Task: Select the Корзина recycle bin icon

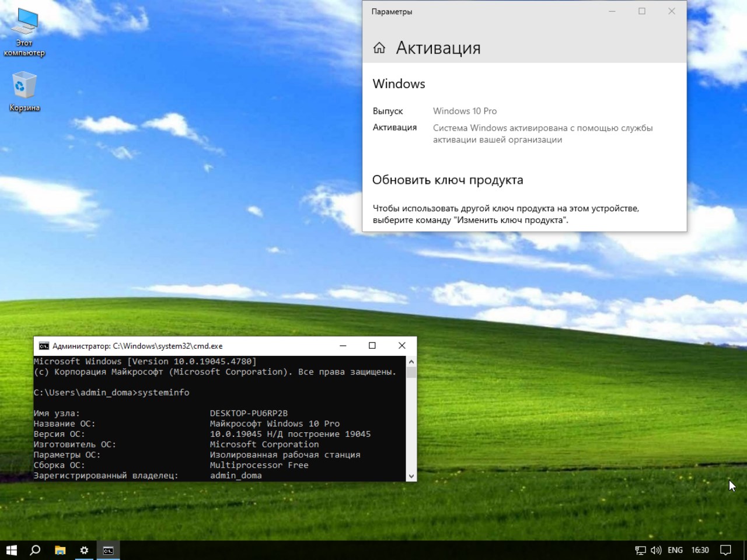Action: pyautogui.click(x=25, y=92)
